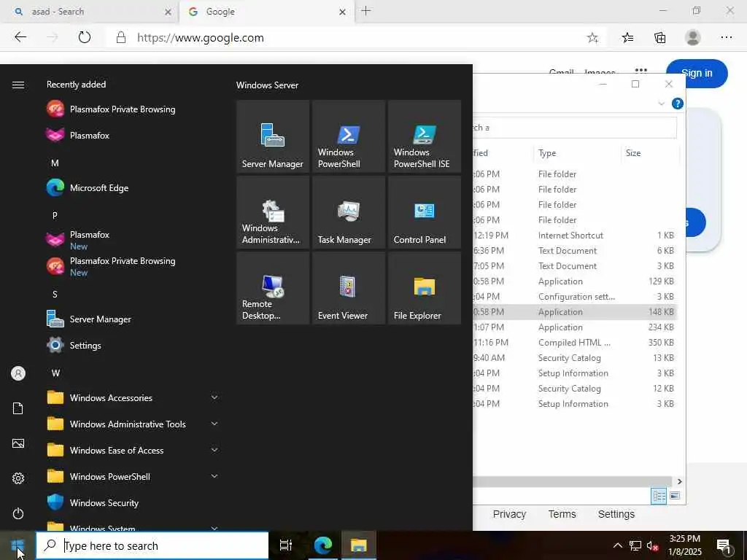Switch to the 'asad - Search' tab
Screen dimensions: 747x560
pyautogui.click(x=90, y=12)
